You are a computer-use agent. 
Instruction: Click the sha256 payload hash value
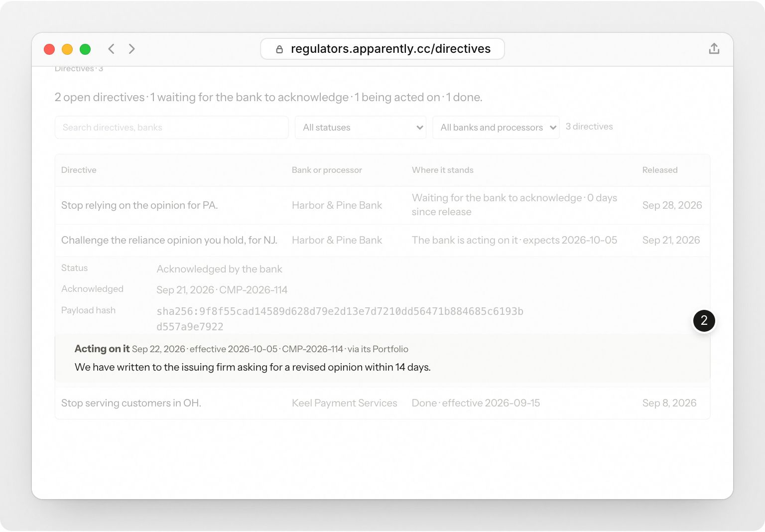340,319
